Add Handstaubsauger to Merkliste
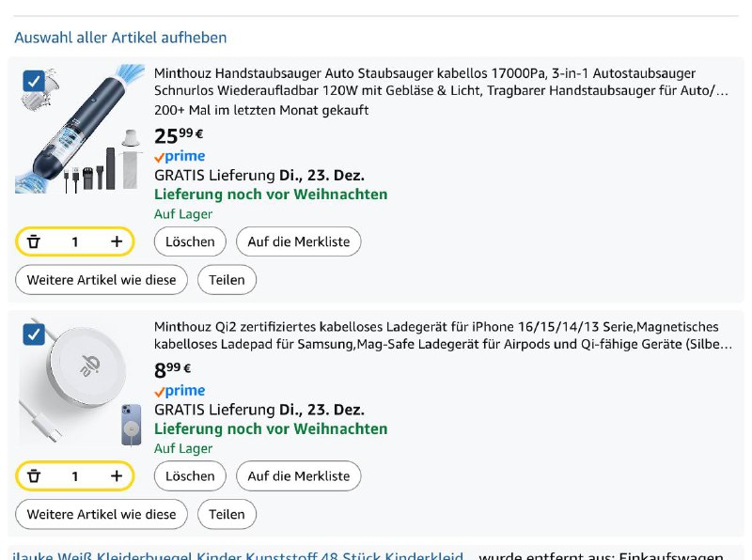 point(298,241)
